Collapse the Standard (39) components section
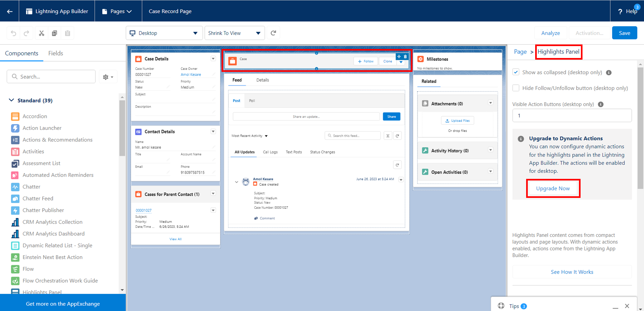This screenshot has height=311, width=644. coord(12,100)
